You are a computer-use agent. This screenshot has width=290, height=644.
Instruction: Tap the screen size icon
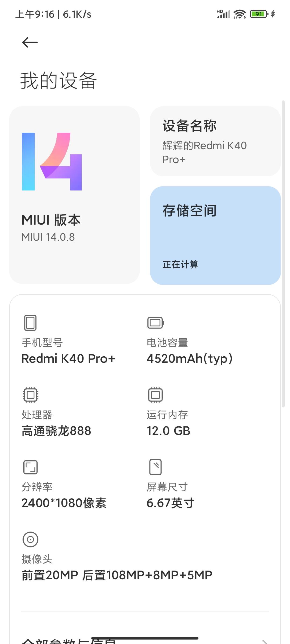155,467
